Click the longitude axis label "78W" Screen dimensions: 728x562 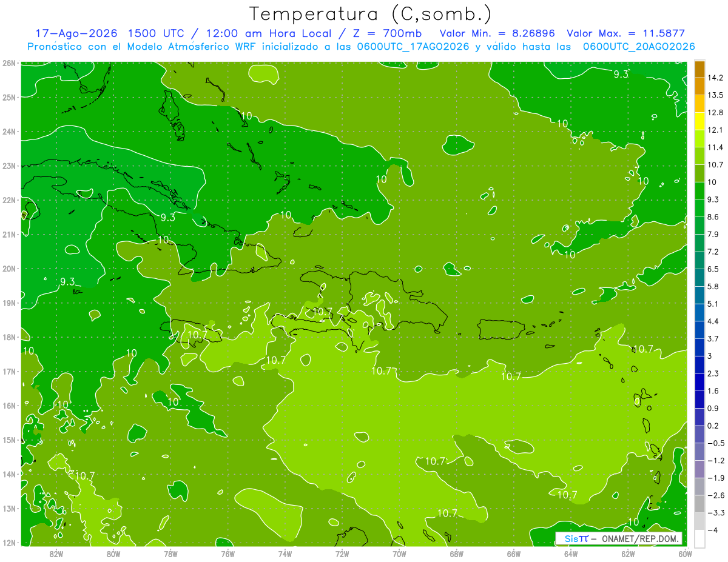[170, 554]
